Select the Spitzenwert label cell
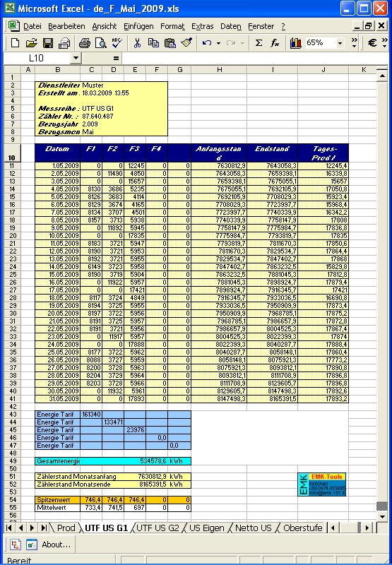The width and height of the screenshot is (392, 565). pyautogui.click(x=58, y=500)
